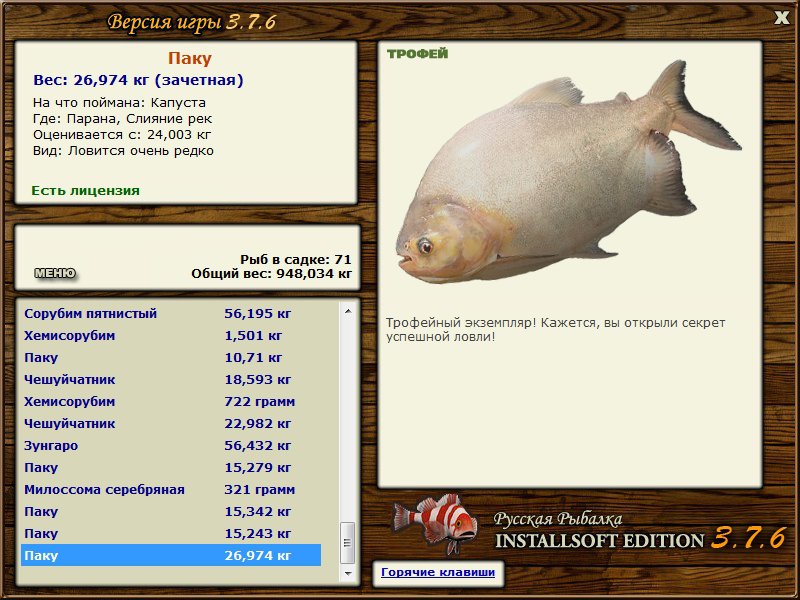Close the window with the X button
The height and width of the screenshot is (600, 800).
tap(781, 17)
